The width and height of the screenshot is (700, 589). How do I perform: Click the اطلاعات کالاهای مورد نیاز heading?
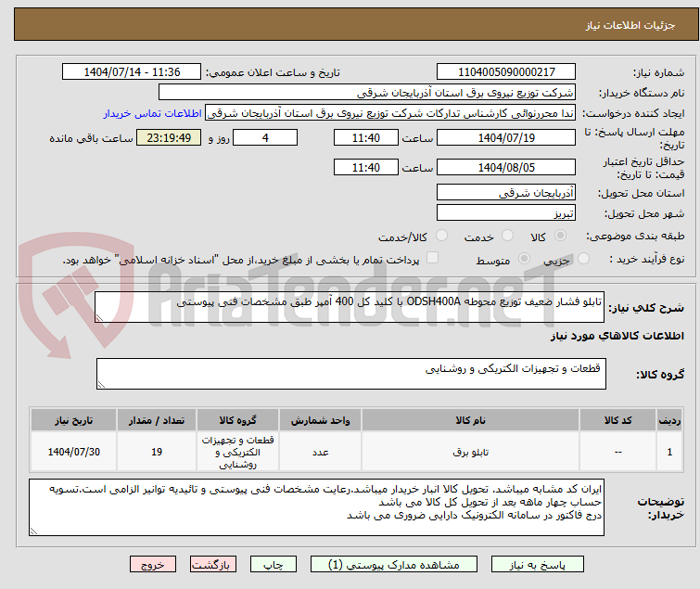617,336
